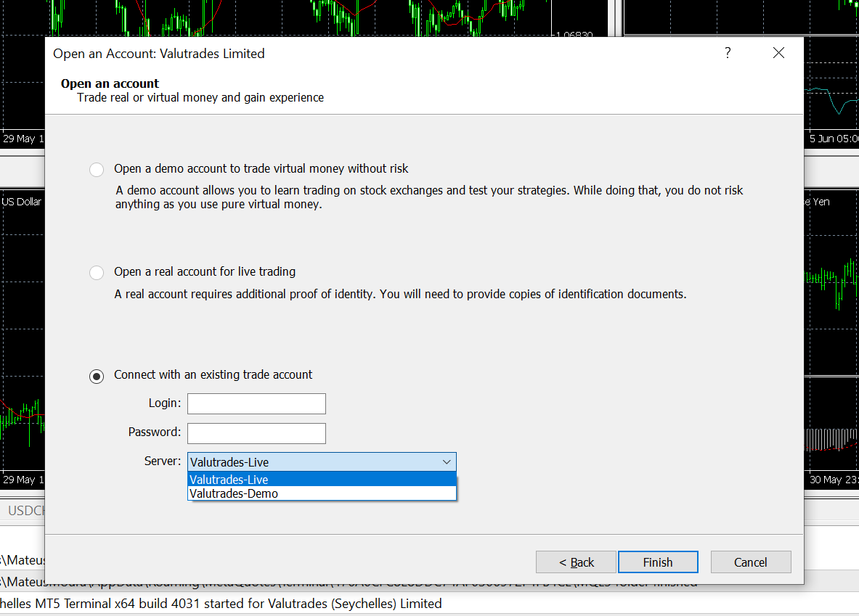
Task: Click the 'Connect with an existing trade account' label
Action: (x=213, y=374)
